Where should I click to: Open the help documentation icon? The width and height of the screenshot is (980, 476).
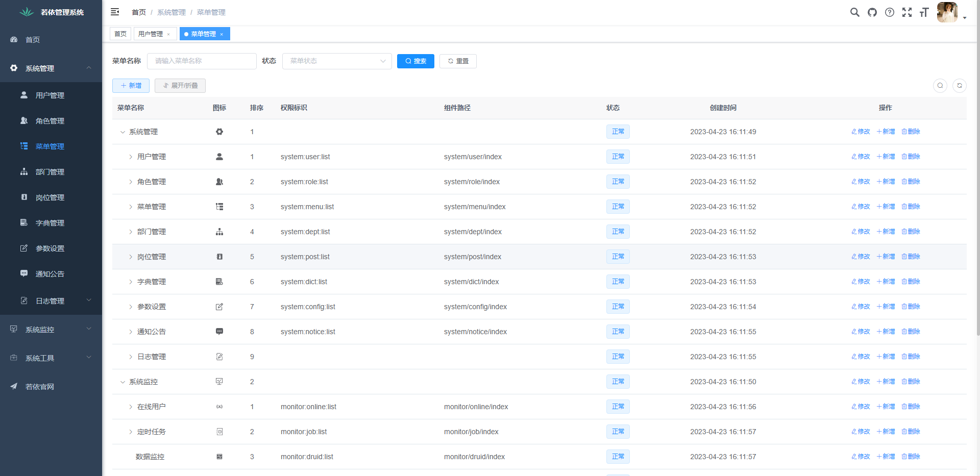[890, 12]
